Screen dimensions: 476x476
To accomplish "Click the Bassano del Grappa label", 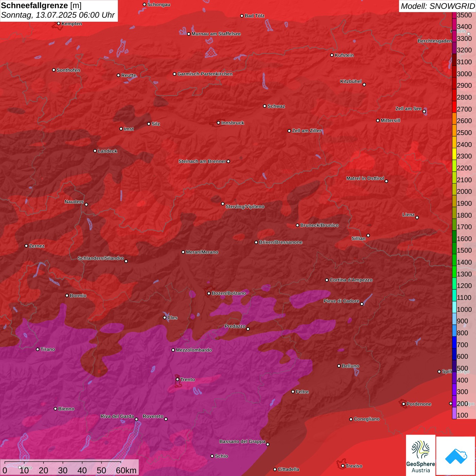I will pyautogui.click(x=242, y=441).
